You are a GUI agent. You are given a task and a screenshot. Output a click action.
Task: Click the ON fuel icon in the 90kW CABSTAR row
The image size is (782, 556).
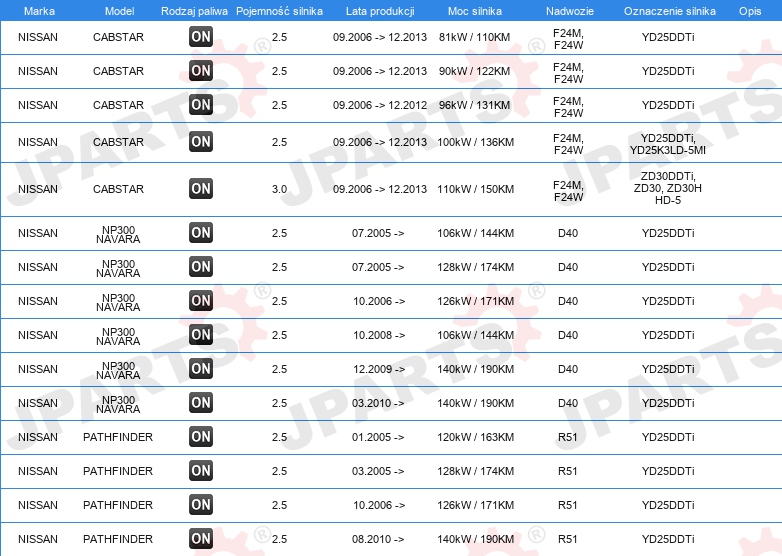pyautogui.click(x=201, y=70)
